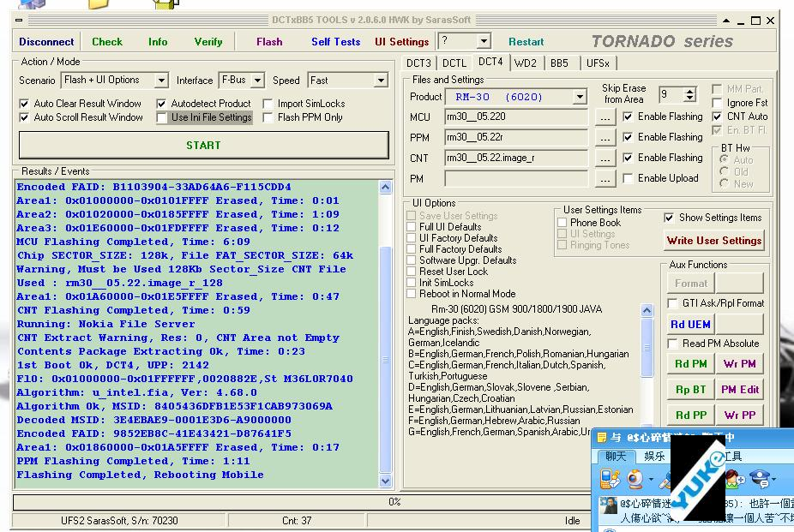Enable Reboot in Normal Mode
This screenshot has width=794, height=532.
tap(412, 293)
